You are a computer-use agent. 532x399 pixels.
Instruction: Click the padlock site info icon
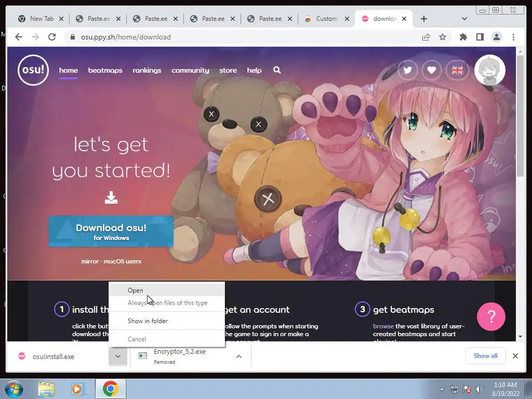click(x=72, y=37)
